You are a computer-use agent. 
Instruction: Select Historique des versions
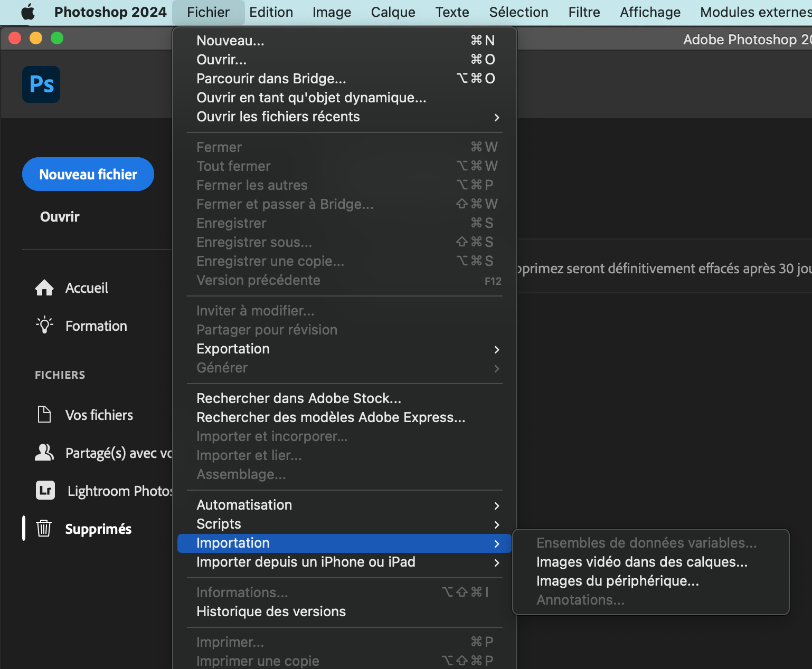click(x=345, y=611)
